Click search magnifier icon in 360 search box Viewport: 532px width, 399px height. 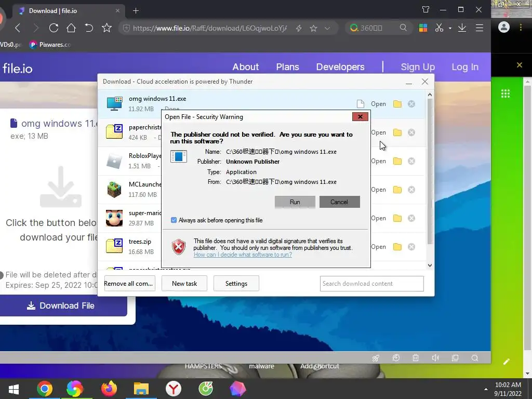pyautogui.click(x=403, y=28)
